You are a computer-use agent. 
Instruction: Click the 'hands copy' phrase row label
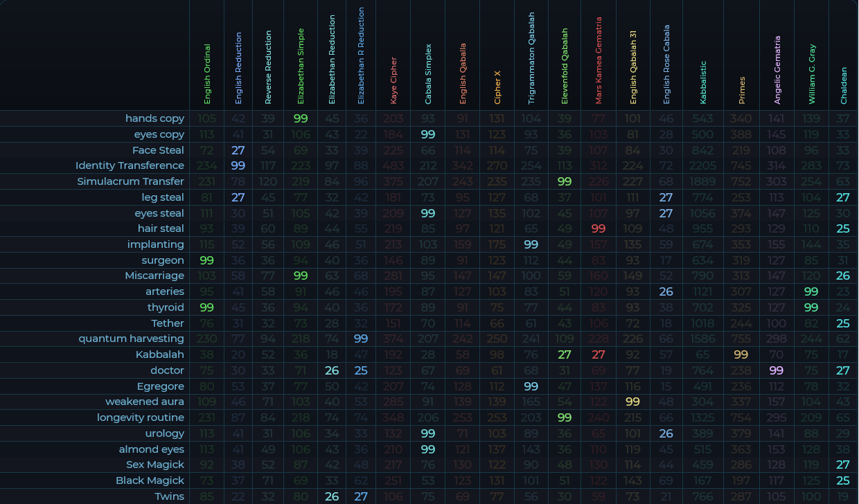pos(154,118)
